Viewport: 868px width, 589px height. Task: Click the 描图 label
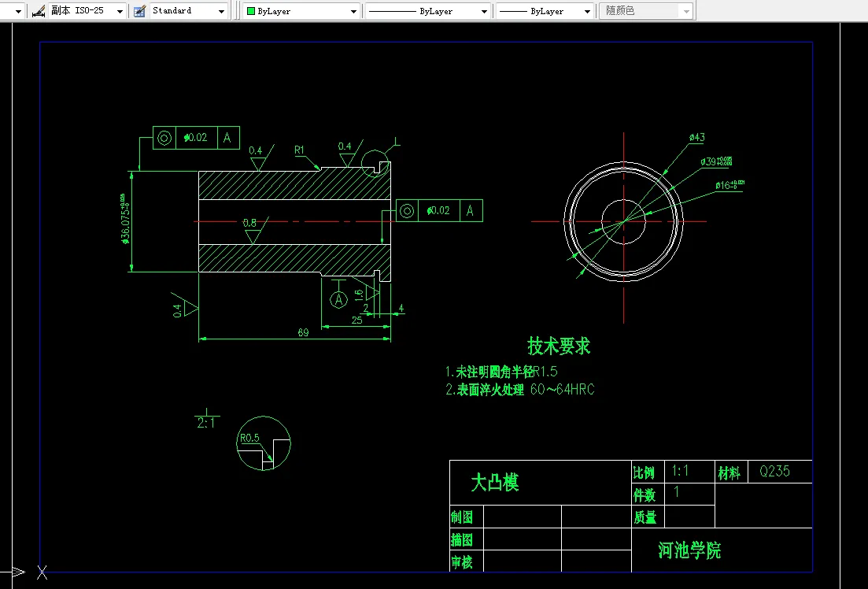[462, 539]
